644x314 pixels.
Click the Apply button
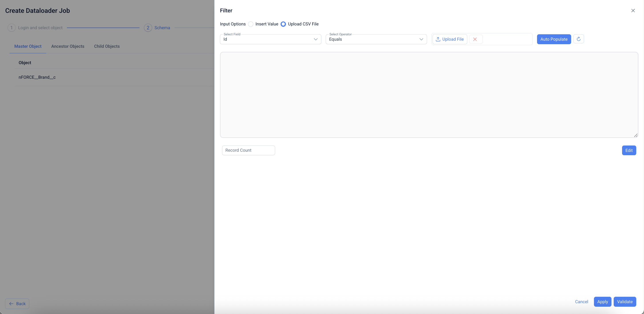[602, 302]
